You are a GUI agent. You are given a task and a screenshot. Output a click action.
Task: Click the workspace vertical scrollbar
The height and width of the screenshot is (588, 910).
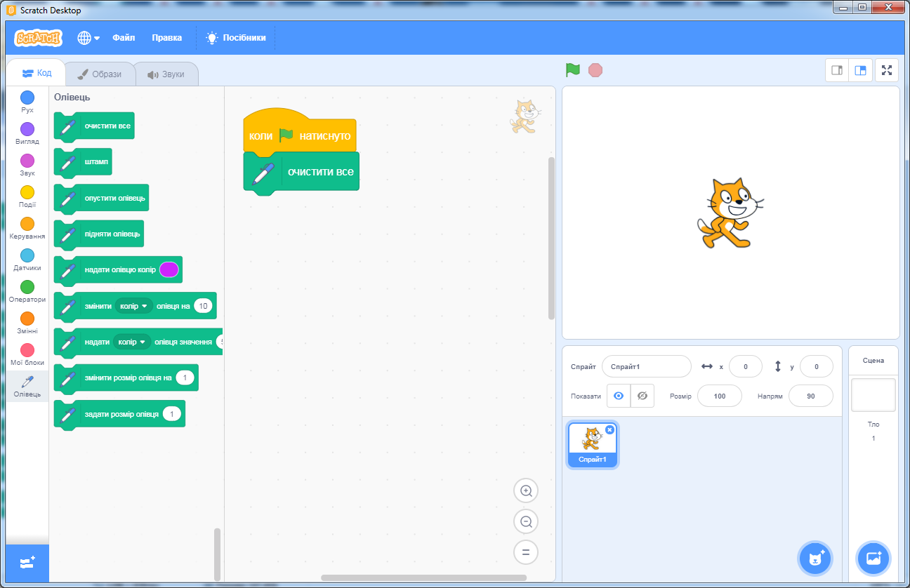click(x=551, y=239)
